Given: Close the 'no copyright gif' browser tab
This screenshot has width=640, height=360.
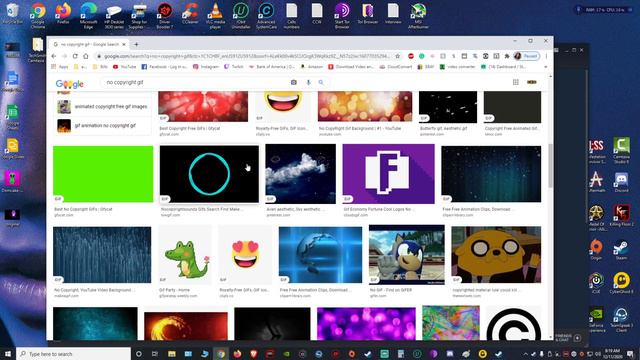Looking at the screenshot, I should 124,44.
